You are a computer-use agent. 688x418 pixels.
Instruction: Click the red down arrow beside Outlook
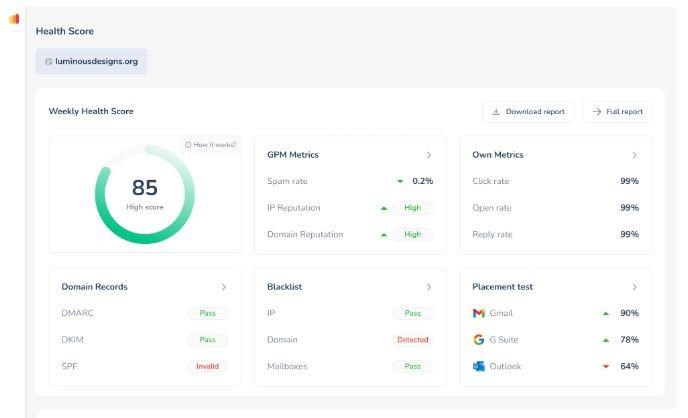coord(606,366)
